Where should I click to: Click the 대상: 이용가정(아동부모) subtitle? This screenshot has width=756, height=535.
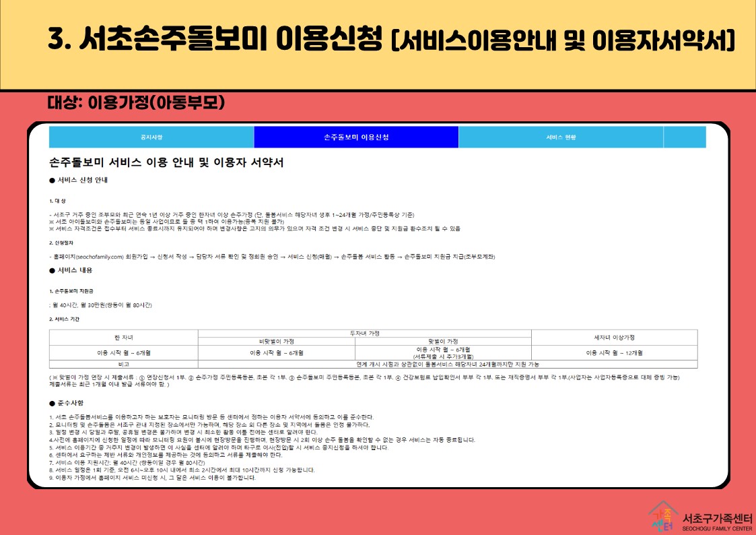pyautogui.click(x=135, y=102)
